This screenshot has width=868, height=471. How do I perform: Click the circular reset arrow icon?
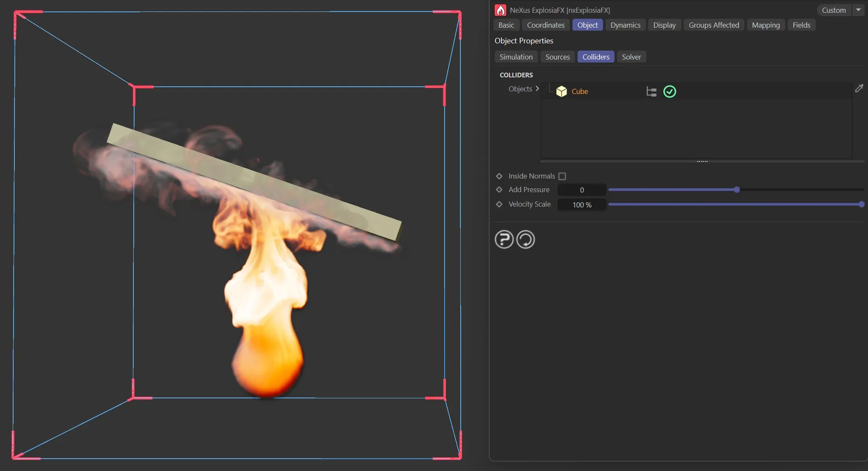coord(525,239)
